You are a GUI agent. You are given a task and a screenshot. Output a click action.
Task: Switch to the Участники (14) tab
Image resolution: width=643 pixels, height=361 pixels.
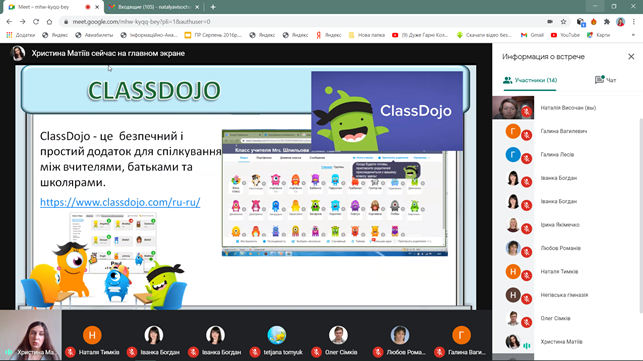click(530, 80)
